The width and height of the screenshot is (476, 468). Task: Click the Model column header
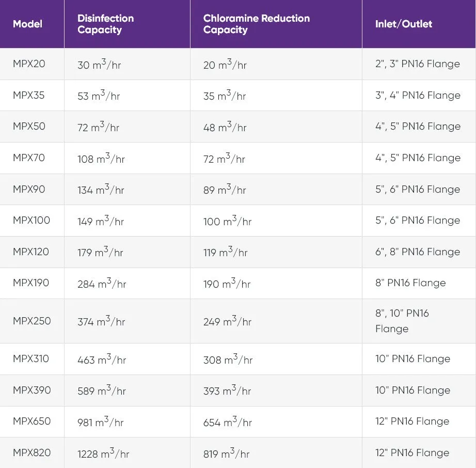pyautogui.click(x=27, y=24)
